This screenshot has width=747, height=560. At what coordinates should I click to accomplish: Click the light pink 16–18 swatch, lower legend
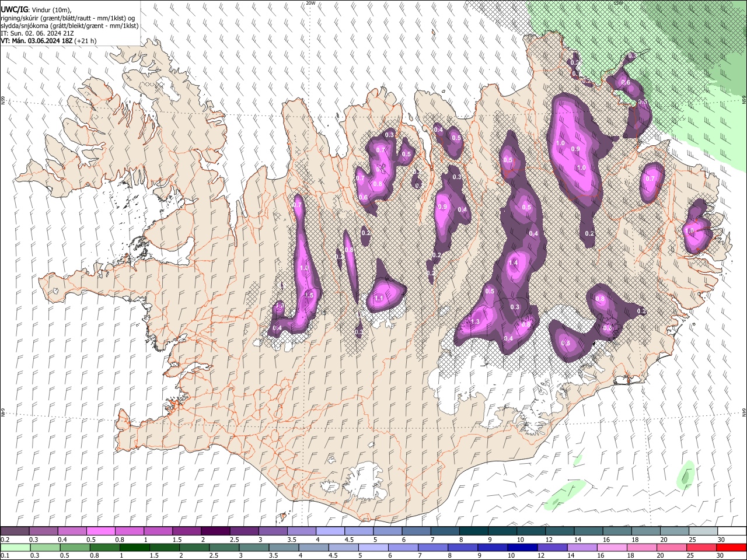(612, 547)
